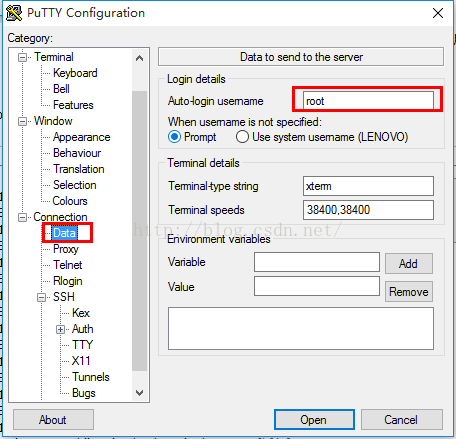Open the Bell category
This screenshot has width=456, height=439.
[61, 89]
